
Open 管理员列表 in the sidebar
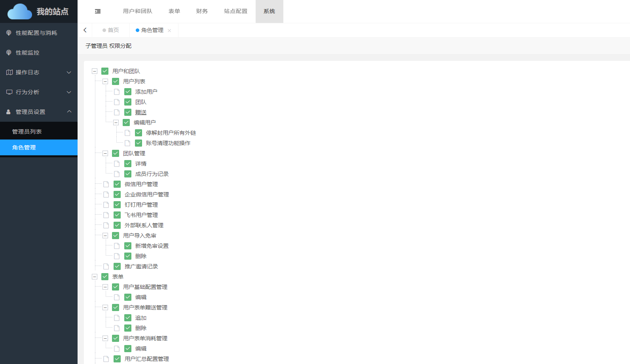(x=27, y=132)
